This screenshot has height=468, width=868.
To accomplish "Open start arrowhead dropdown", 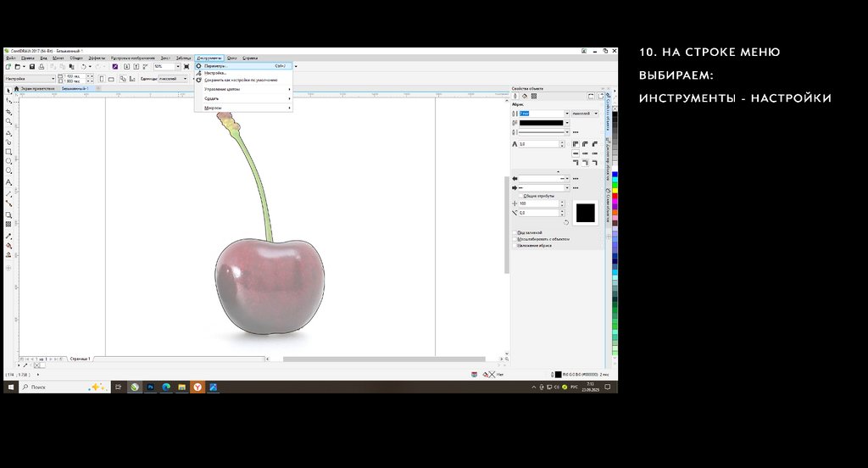I will click(x=567, y=178).
